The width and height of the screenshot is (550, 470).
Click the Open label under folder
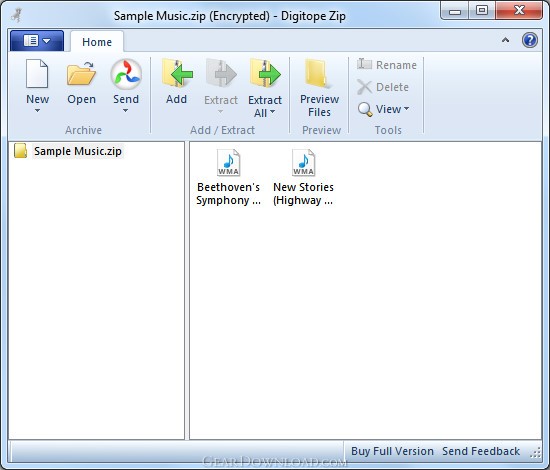pos(81,99)
